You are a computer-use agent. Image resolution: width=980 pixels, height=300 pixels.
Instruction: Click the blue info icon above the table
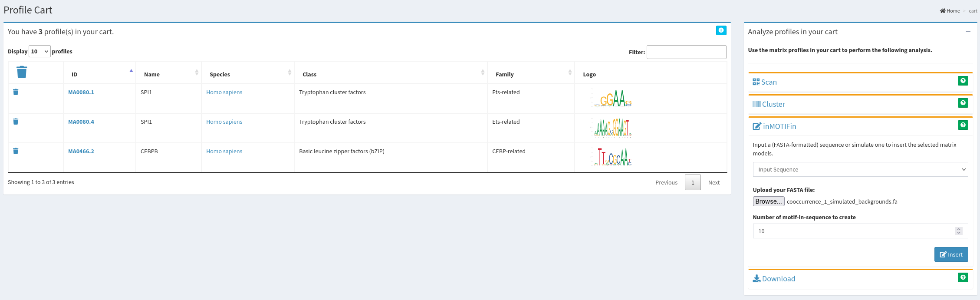(x=721, y=30)
